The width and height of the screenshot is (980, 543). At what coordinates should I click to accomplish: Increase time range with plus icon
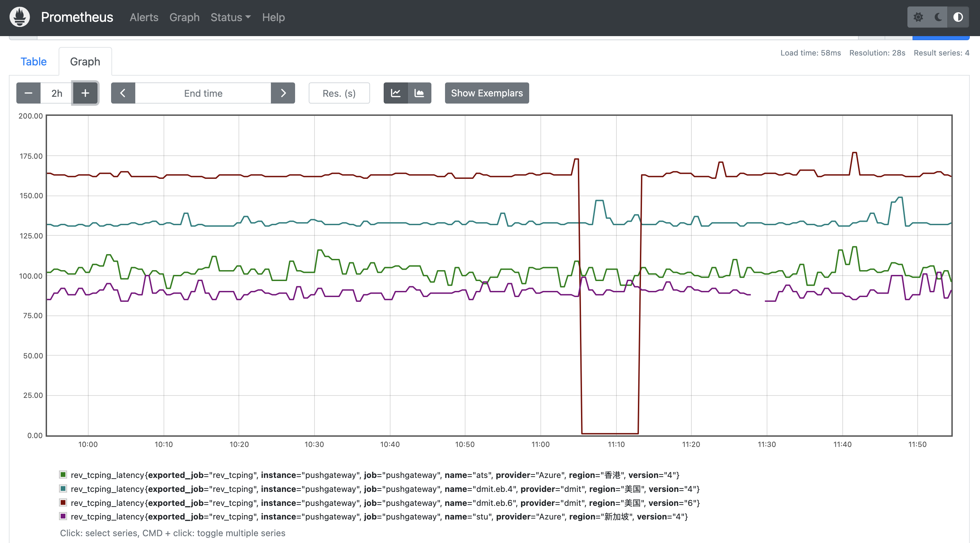tap(85, 93)
